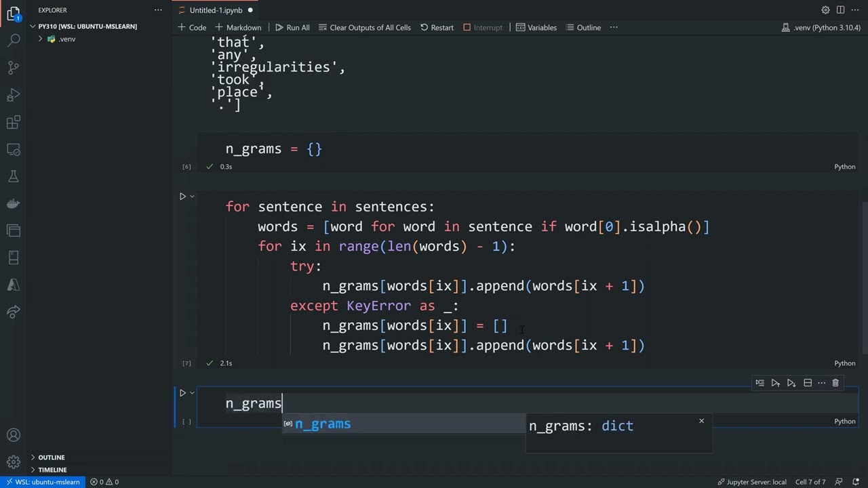Screen dimensions: 868x488
Task: Open editor more actions at top right
Action: click(854, 10)
